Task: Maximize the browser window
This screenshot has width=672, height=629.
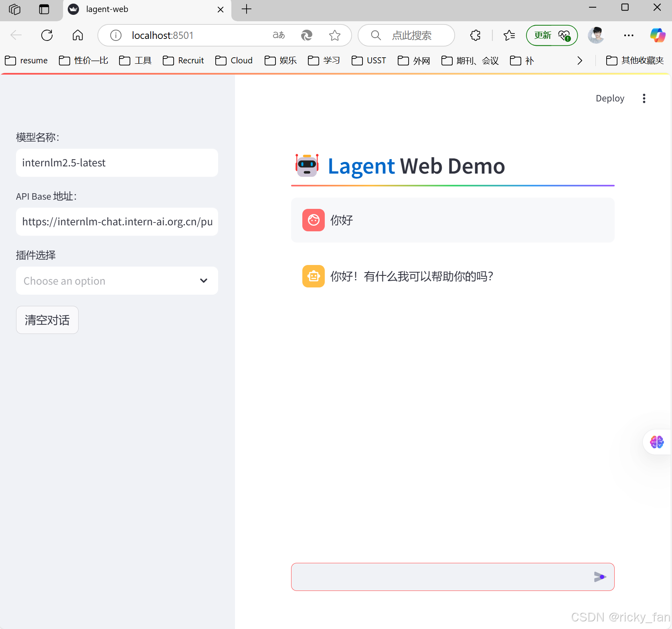Action: pyautogui.click(x=625, y=8)
